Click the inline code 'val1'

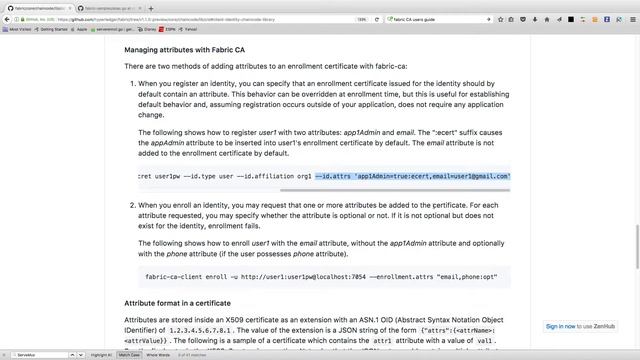(x=484, y=341)
